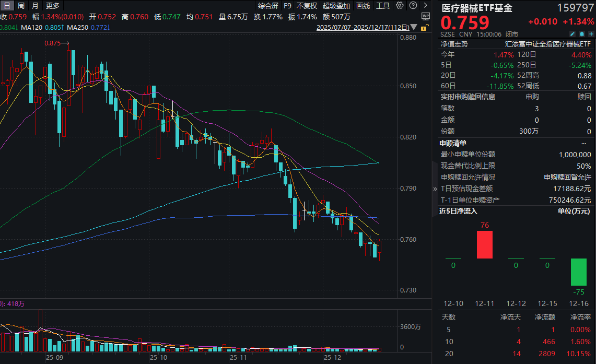The height and width of the screenshot is (364, 596).
Task: Click the red 12-11 net inflow bar
Action: pyautogui.click(x=485, y=245)
